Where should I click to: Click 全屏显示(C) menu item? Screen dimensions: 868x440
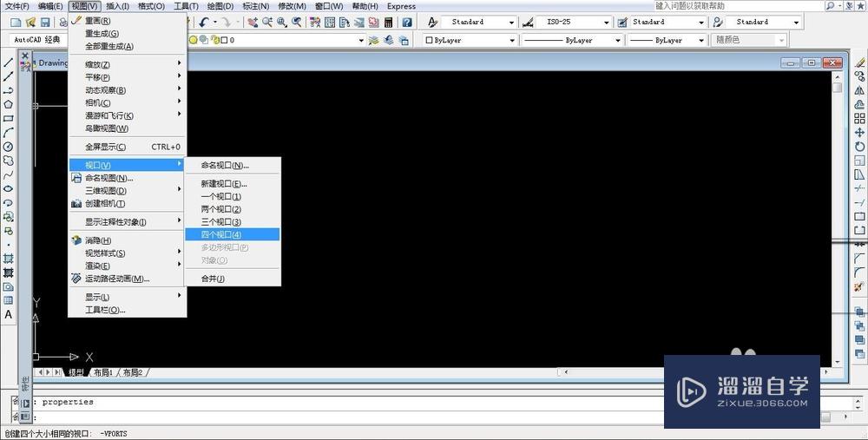point(128,147)
